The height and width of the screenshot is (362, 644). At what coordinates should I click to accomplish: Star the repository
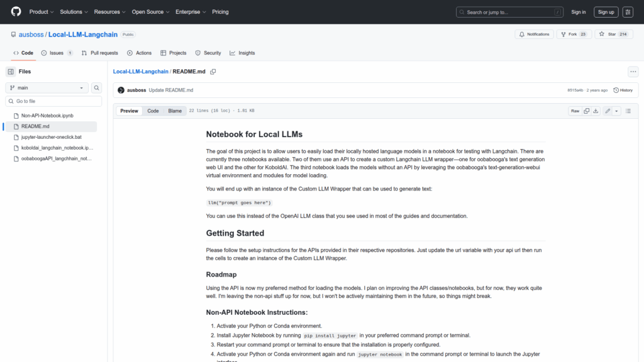[x=614, y=35]
